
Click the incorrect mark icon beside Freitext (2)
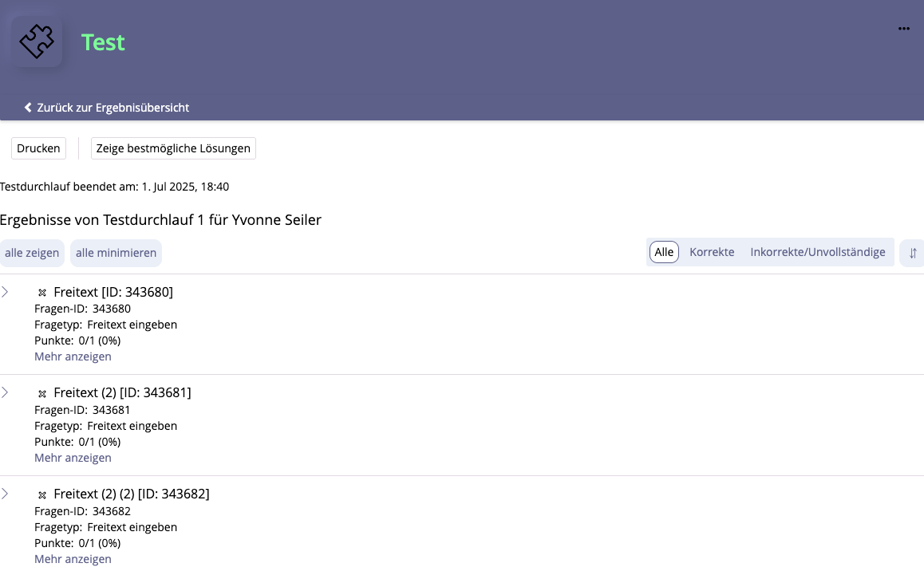[x=42, y=393]
